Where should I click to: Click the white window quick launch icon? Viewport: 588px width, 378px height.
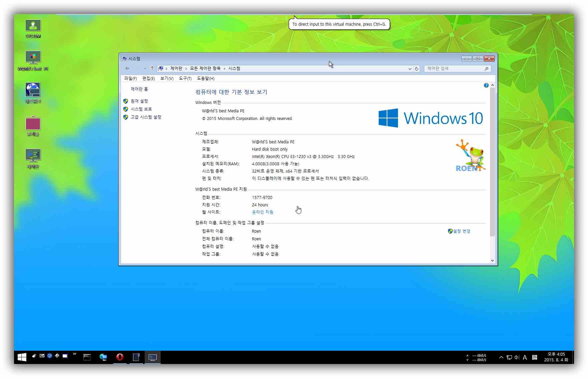click(65, 356)
